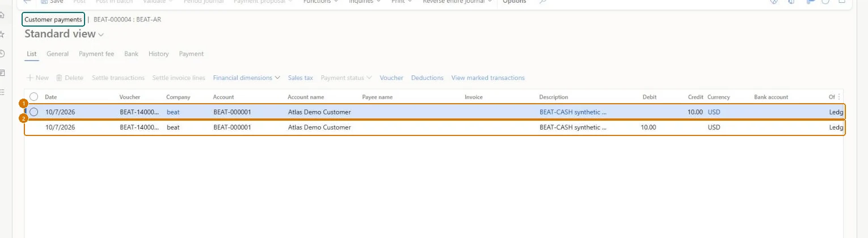Click Atlas Demo Customer in Debit 10.00 row
Image resolution: width=868 pixels, height=238 pixels.
[x=319, y=127]
